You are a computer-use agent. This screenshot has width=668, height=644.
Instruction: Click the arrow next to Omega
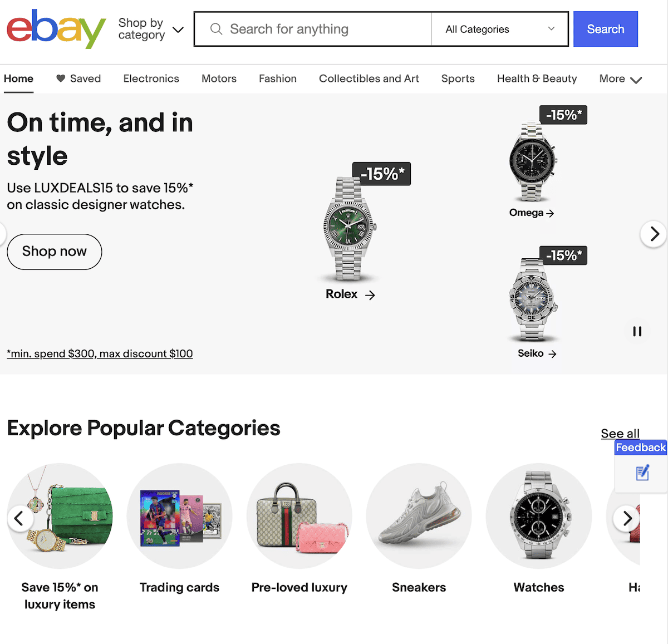pyautogui.click(x=550, y=213)
